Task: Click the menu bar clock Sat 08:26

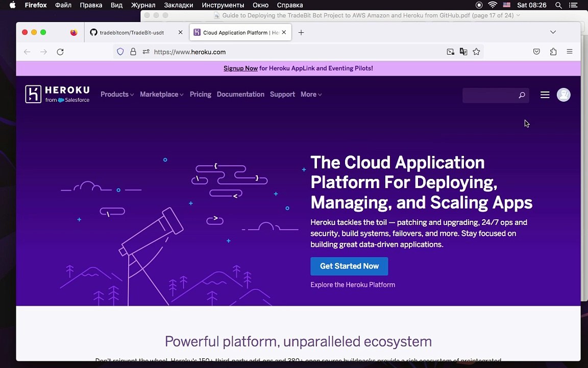Action: click(x=531, y=5)
